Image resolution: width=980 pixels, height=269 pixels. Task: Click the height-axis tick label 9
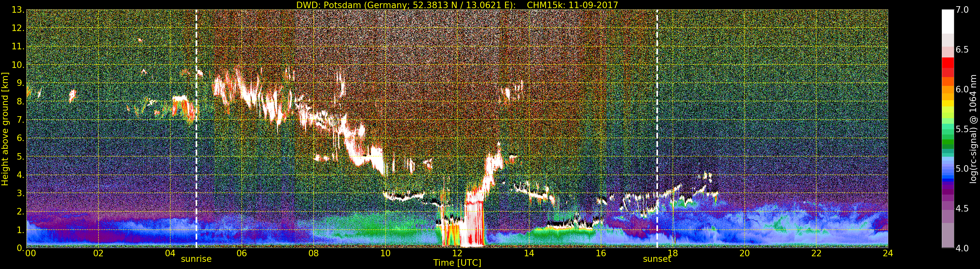20,83
